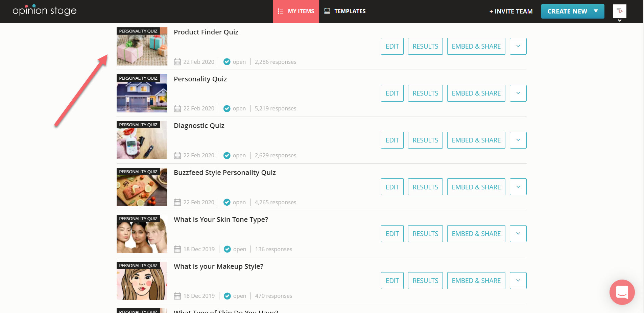Viewport: 644px width, 313px height.
Task: View results of Product Finder Quiz
Action: pos(425,46)
